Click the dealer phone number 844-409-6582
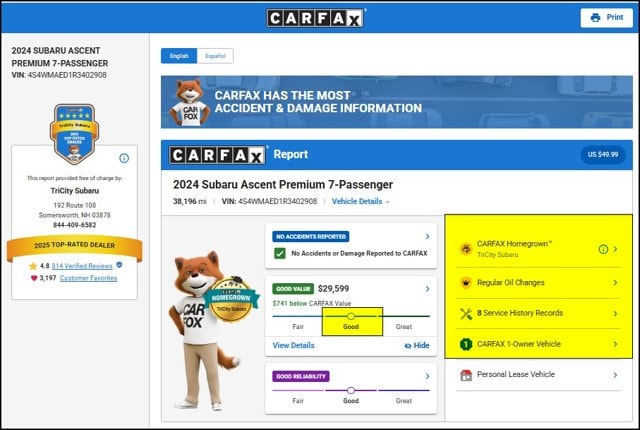The width and height of the screenshot is (640, 430). click(x=75, y=225)
